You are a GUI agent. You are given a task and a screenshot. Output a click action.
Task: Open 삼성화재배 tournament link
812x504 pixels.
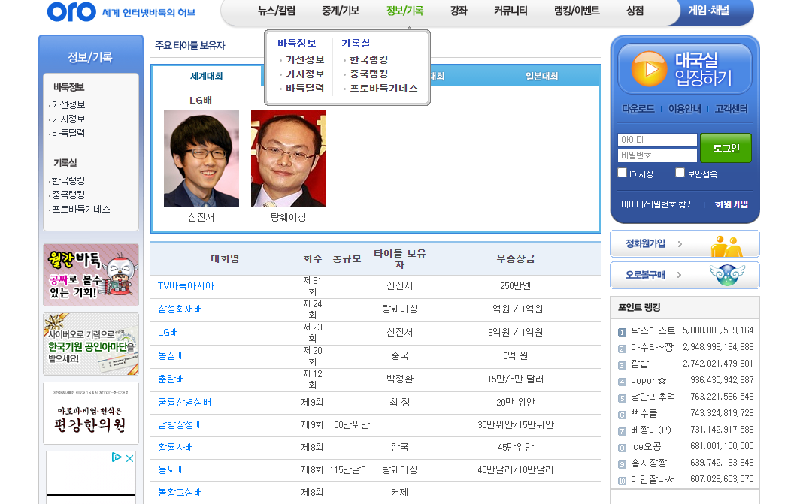tap(180, 309)
